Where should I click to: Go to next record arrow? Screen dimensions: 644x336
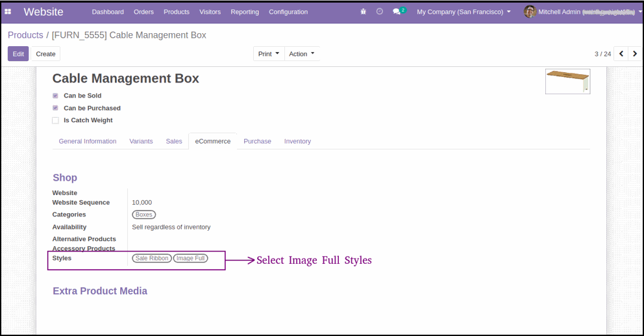(634, 54)
